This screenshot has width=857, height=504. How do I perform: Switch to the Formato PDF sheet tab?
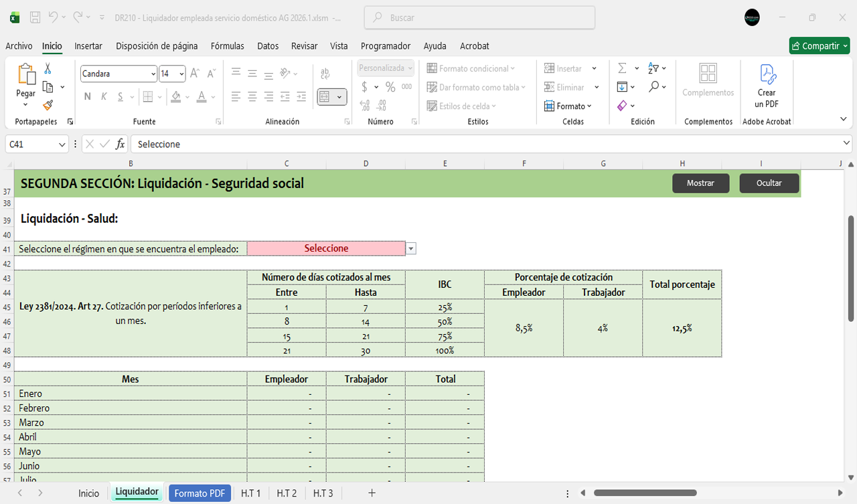(x=199, y=493)
